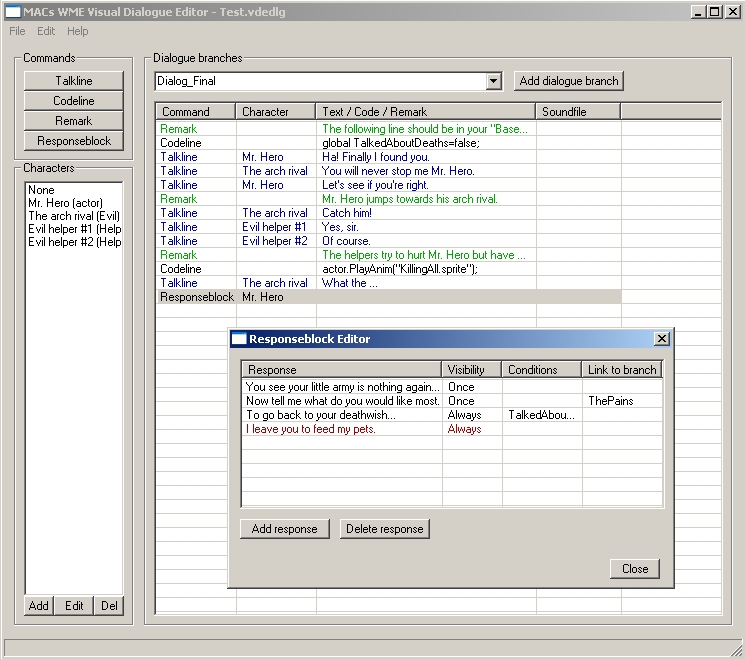
Task: Select talkline "Of course."
Action: (x=389, y=241)
